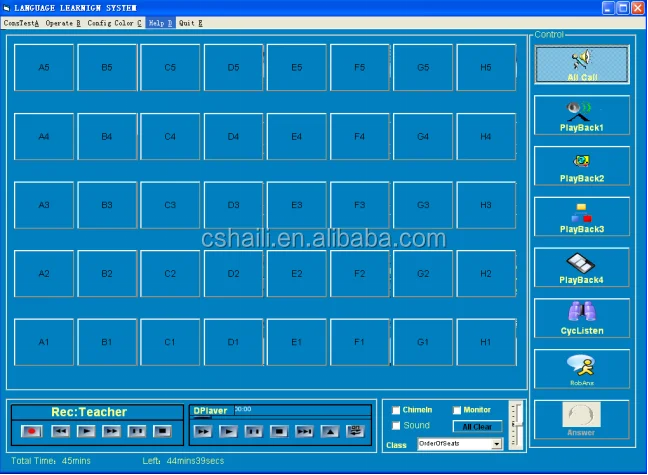Enable the Monitor checkbox

coord(457,410)
